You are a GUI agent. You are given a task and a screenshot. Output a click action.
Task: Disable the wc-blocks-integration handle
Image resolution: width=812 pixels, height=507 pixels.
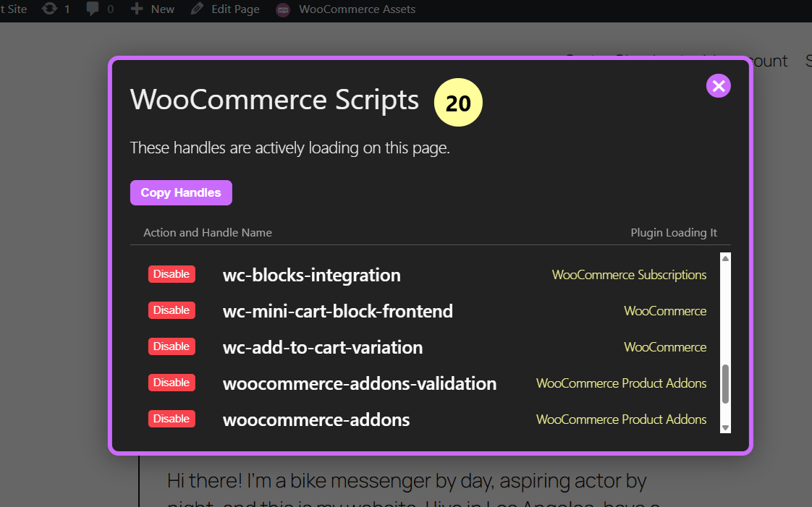click(172, 274)
